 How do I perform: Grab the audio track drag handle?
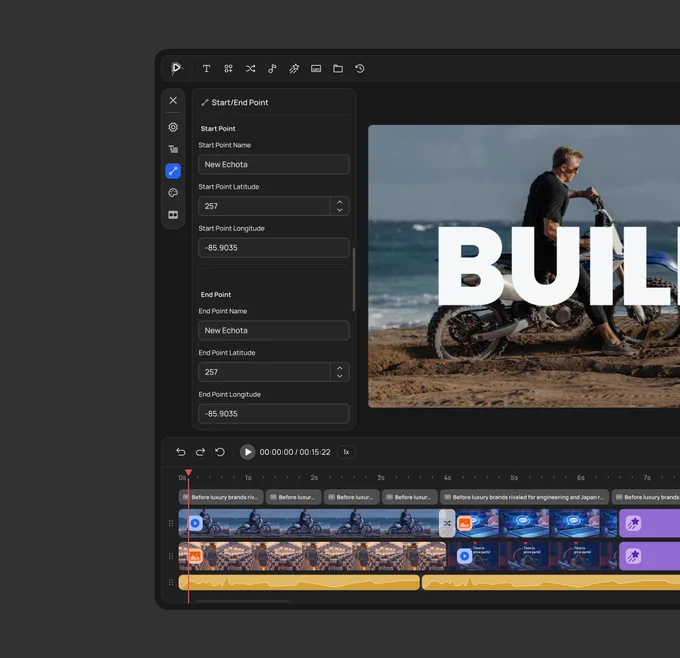pos(171,583)
